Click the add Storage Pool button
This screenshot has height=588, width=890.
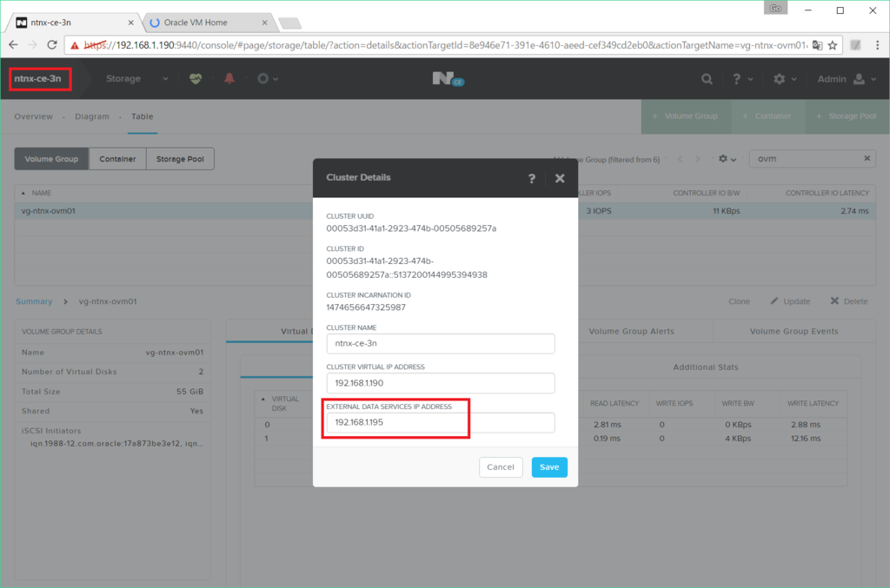point(847,116)
